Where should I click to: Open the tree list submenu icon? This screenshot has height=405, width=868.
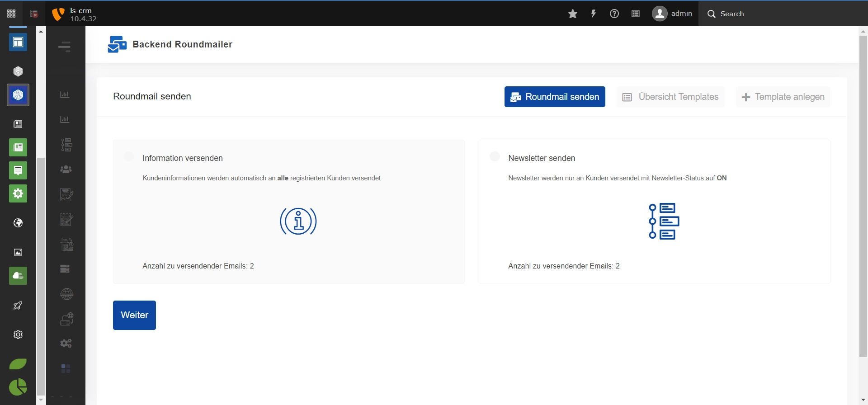point(66,145)
